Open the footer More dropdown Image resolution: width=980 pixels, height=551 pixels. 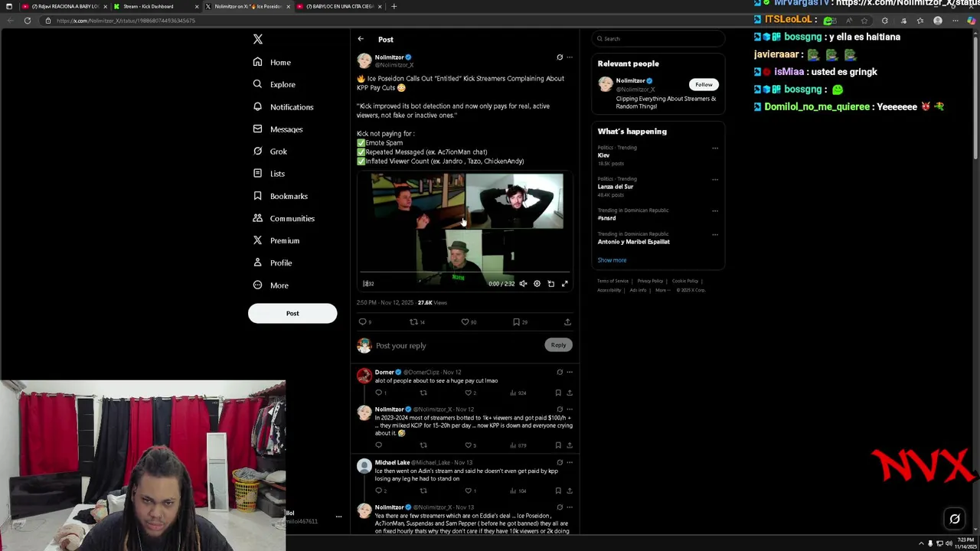coord(662,290)
